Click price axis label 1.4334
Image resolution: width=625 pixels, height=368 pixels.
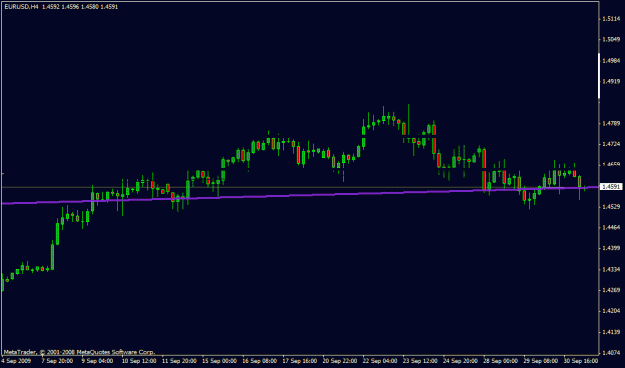[x=611, y=270]
